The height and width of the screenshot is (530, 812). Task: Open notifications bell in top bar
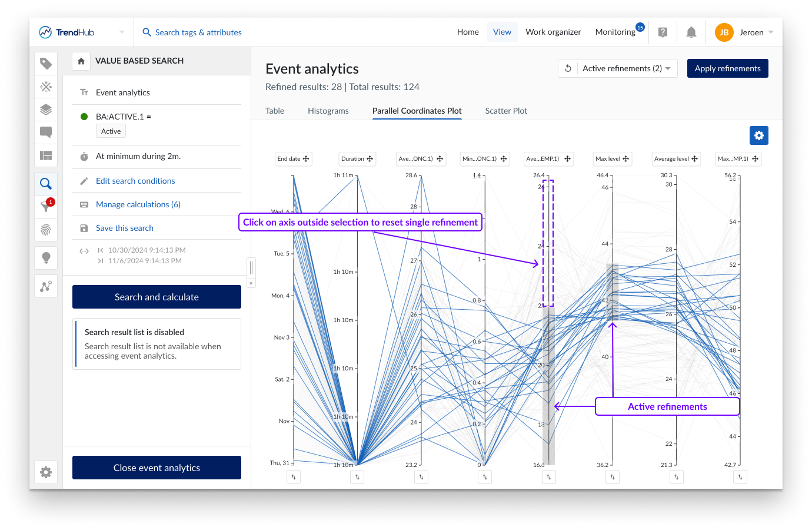[x=691, y=32]
